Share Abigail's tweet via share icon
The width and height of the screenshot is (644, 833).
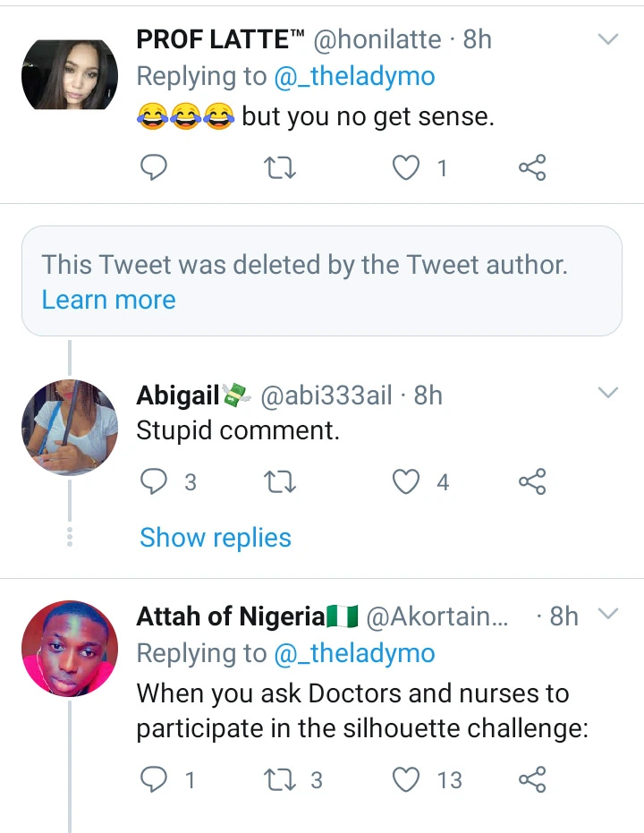(x=532, y=482)
